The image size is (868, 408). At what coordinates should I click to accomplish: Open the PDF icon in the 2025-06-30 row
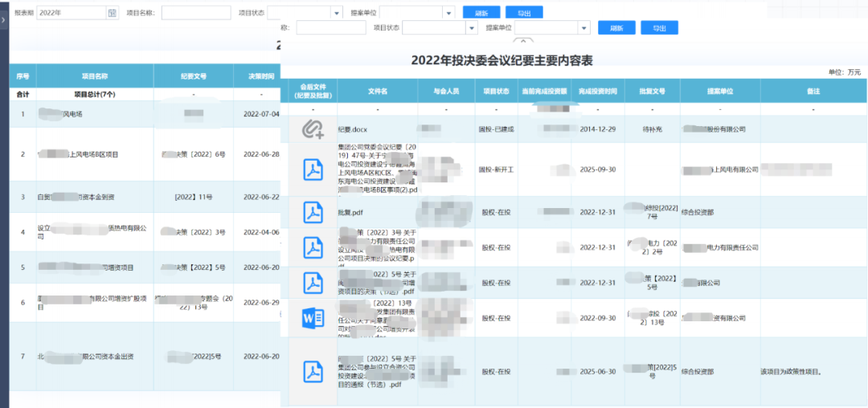[x=313, y=372]
